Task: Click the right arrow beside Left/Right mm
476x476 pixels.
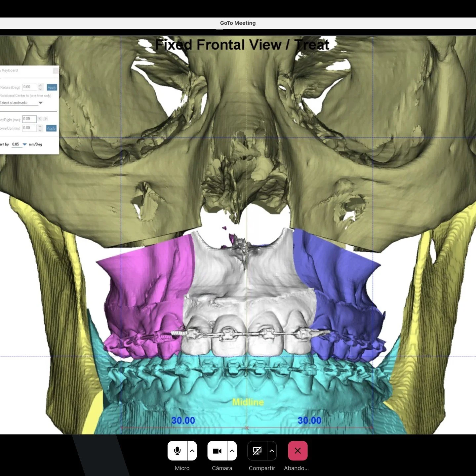Action: 46,119
